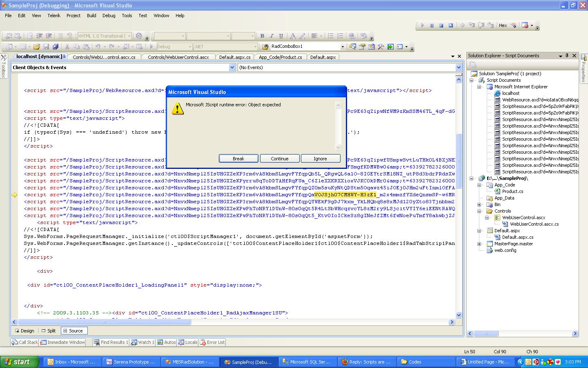Screen dimensions: 588x368
Task: Switch to Design view
Action: [x=24, y=331]
